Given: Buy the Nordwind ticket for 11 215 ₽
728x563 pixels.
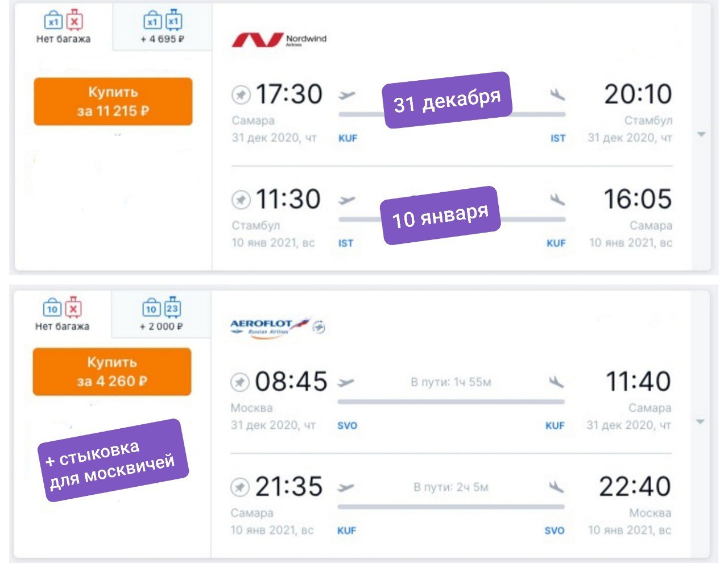Looking at the screenshot, I should tap(113, 101).
